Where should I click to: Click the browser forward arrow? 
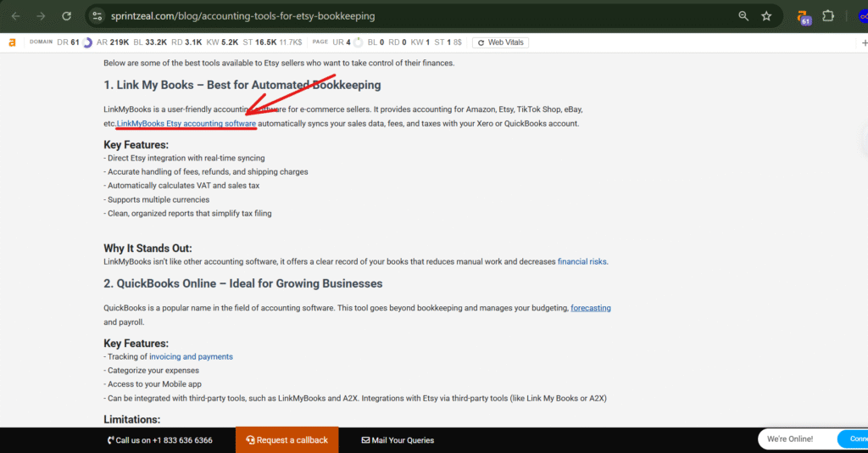pos(41,16)
